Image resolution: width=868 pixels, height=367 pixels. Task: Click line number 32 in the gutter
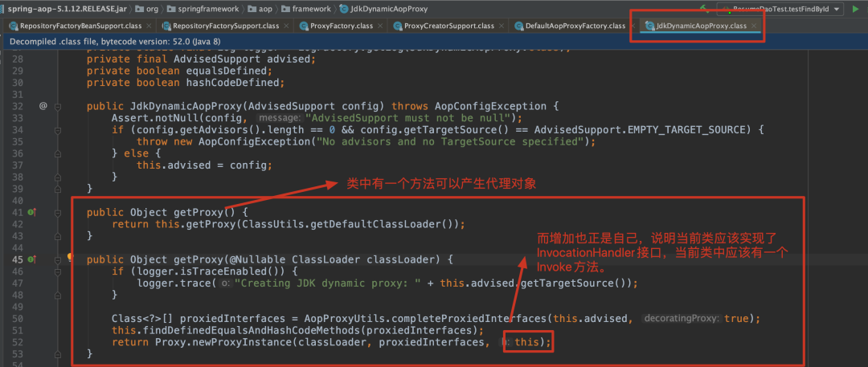pyautogui.click(x=17, y=106)
